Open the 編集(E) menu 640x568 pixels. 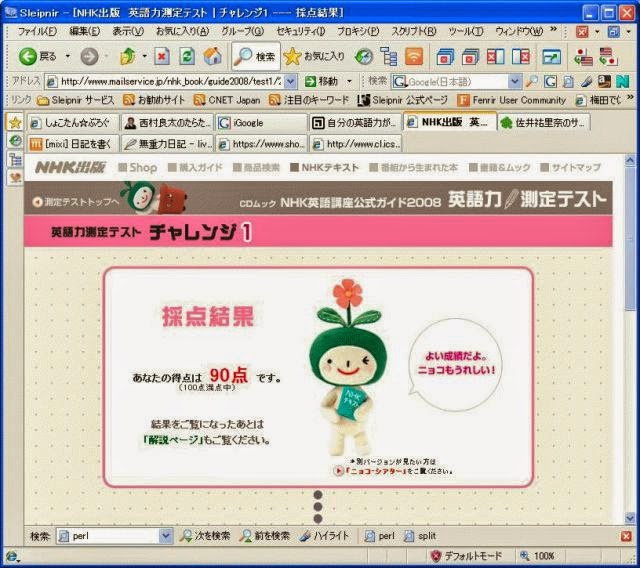[84, 31]
